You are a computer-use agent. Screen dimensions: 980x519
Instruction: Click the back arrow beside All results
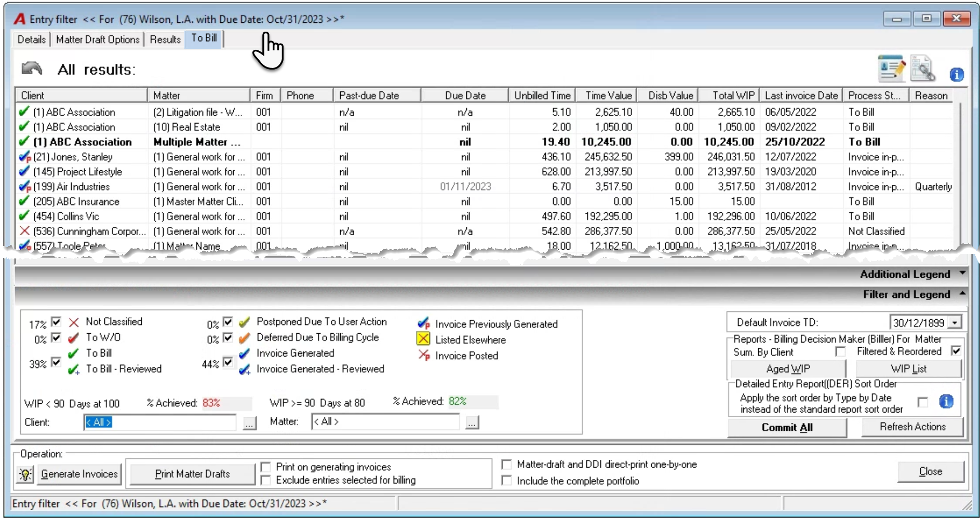tap(32, 69)
